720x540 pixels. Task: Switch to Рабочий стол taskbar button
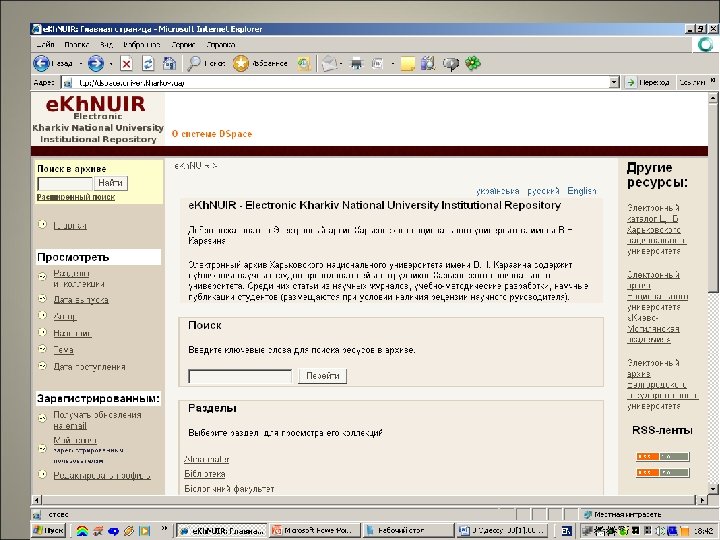(408, 530)
